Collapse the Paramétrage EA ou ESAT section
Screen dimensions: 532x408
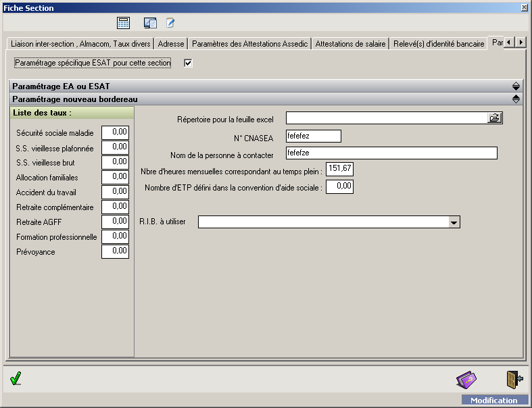(x=516, y=86)
